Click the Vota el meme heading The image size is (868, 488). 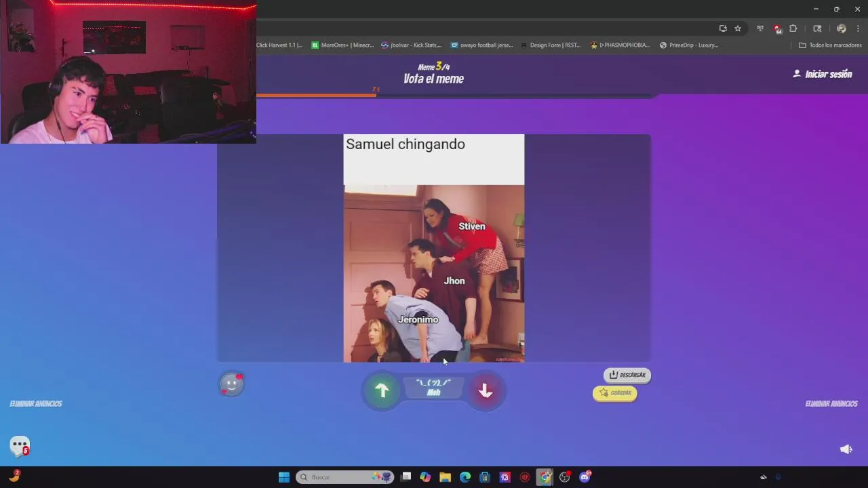[434, 79]
